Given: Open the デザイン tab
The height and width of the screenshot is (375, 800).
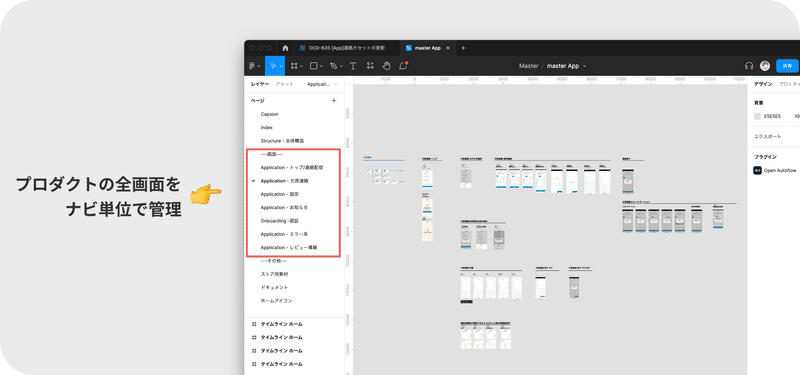Looking at the screenshot, I should 763,84.
